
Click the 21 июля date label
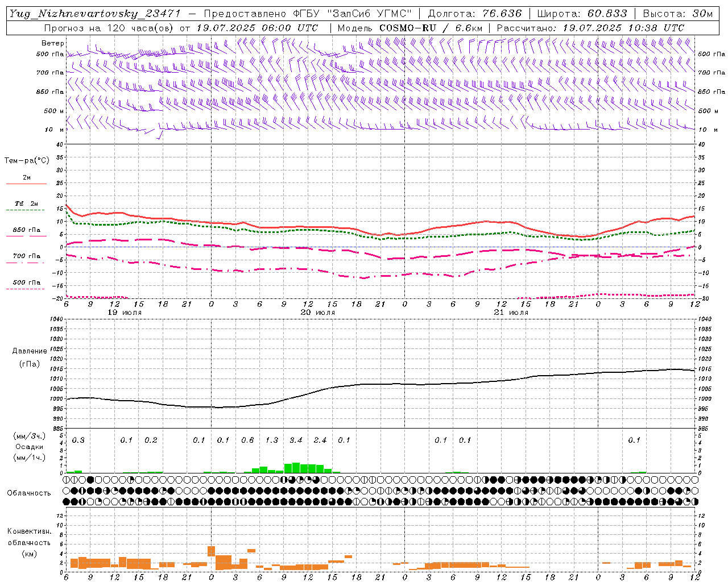tap(511, 313)
